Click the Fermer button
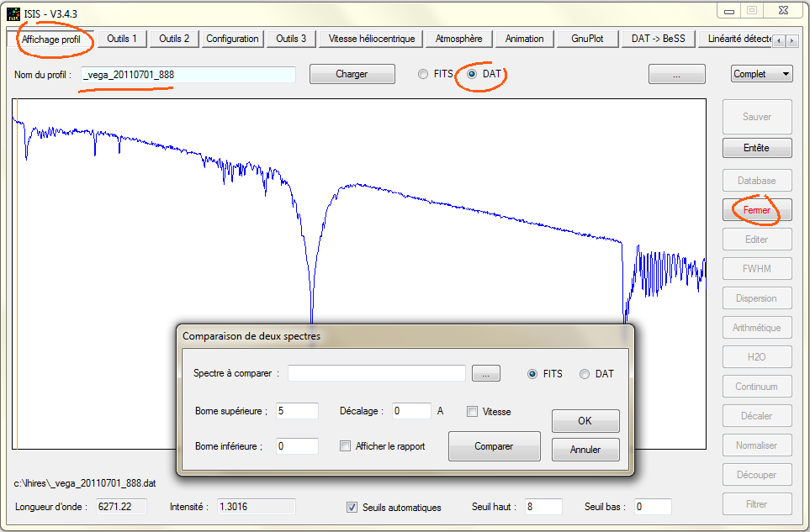The image size is (810, 532). (756, 210)
